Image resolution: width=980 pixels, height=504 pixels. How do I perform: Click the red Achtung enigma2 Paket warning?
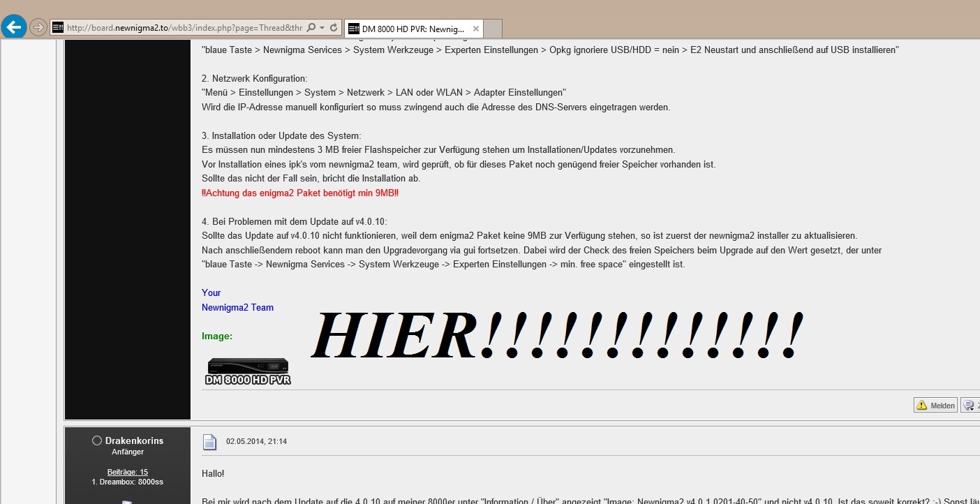coord(300,193)
